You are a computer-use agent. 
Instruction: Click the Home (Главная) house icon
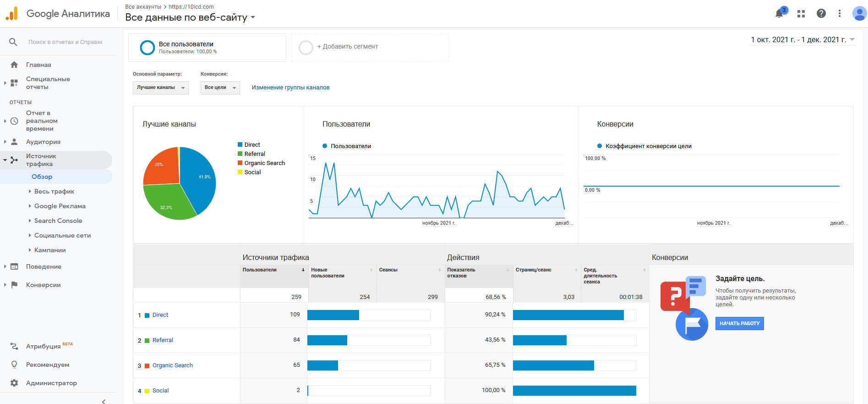[x=14, y=65]
